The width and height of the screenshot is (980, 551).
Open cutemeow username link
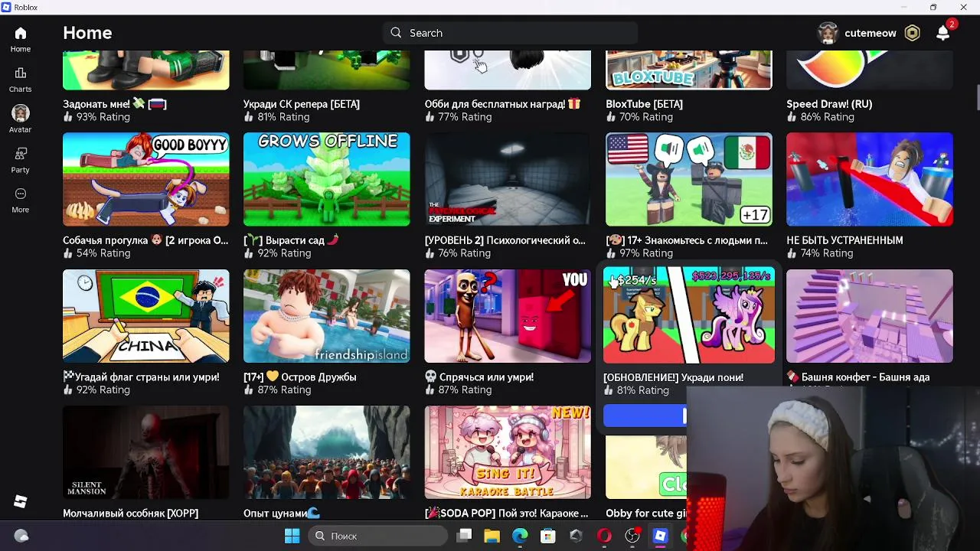coord(871,33)
